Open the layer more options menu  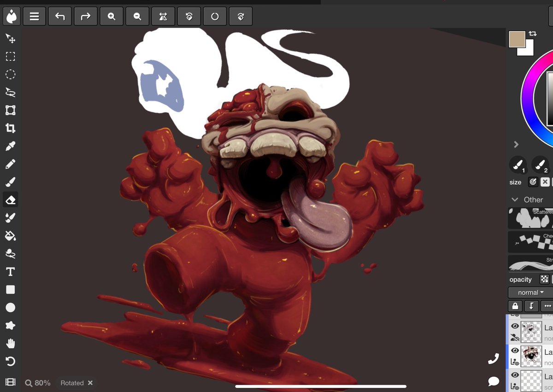547,306
